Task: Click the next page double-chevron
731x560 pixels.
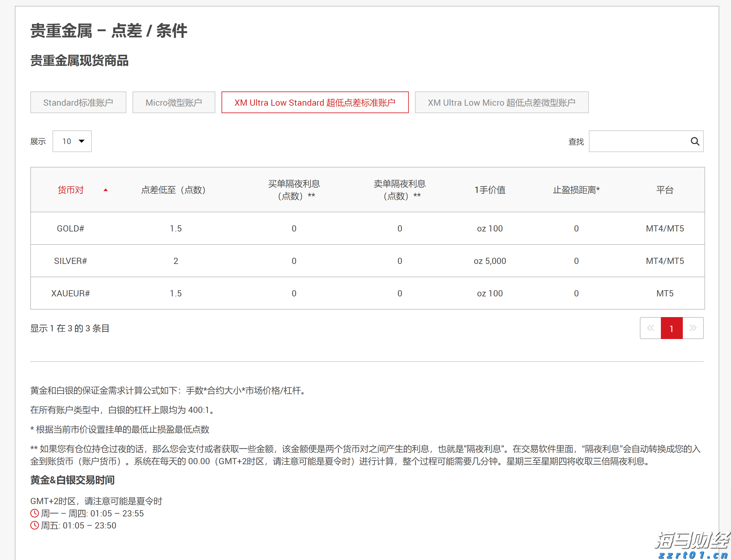Action: (x=693, y=328)
